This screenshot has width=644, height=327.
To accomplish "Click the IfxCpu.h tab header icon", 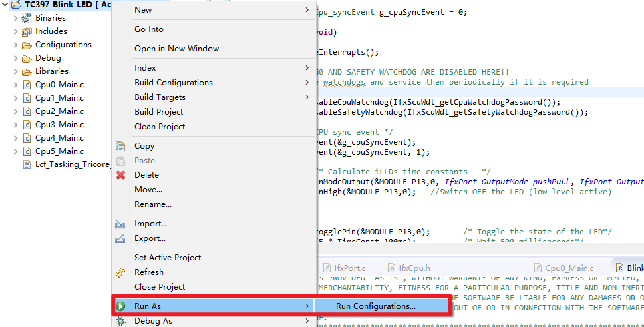I will coord(391,268).
